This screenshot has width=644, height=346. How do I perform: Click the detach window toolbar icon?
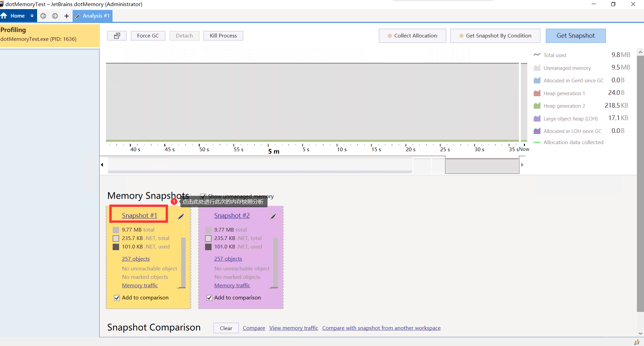click(x=117, y=36)
